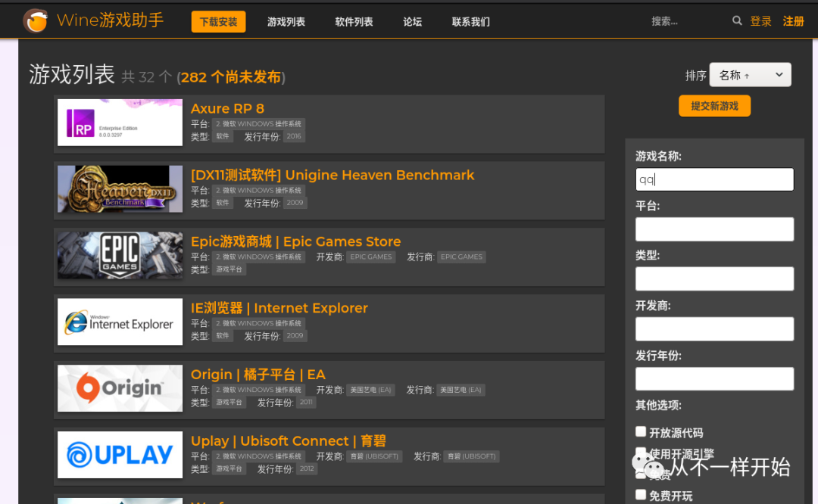
Task: Open the 排序 名称 sort dropdown
Action: point(750,75)
